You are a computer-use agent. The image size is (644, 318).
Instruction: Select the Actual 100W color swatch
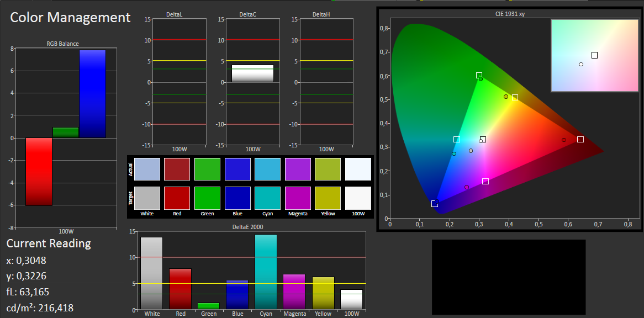click(x=358, y=169)
